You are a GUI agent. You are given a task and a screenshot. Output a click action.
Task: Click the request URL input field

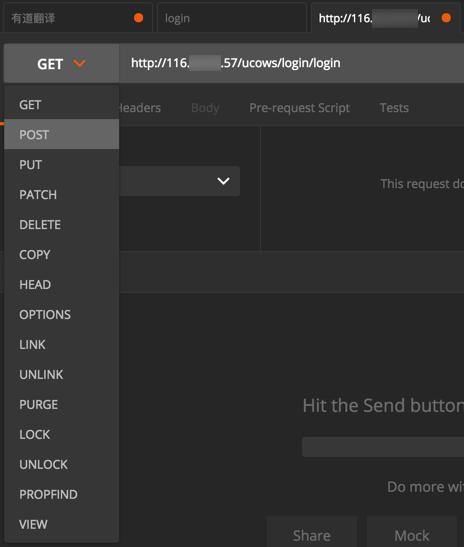pos(292,63)
